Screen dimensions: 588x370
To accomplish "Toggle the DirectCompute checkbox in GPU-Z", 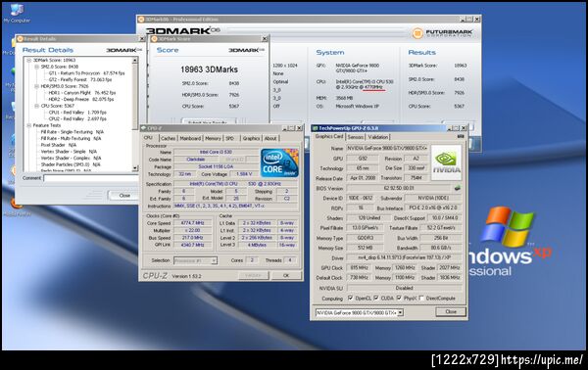I will [421, 299].
